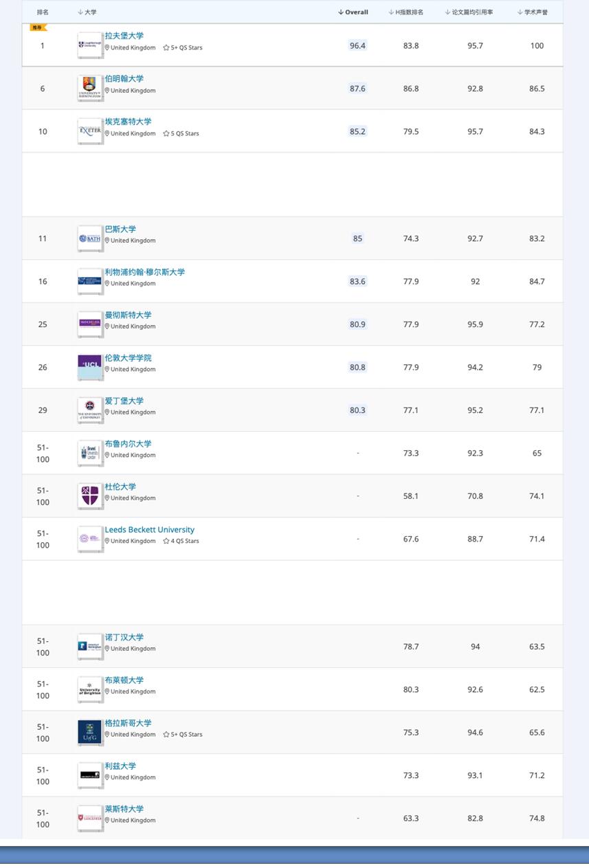Click the star icon beside 5+ QS Stars in row 1
Viewport: 589px width, 868px height.
166,48
